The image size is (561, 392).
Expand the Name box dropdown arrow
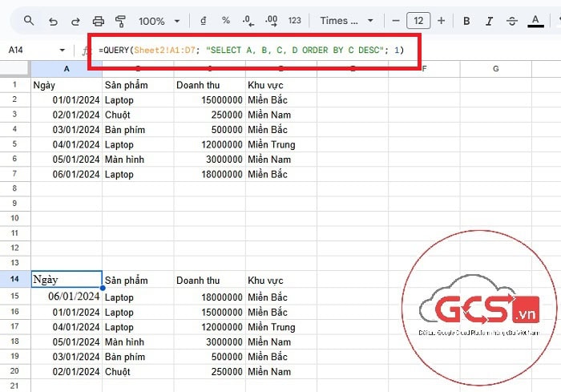(63, 50)
